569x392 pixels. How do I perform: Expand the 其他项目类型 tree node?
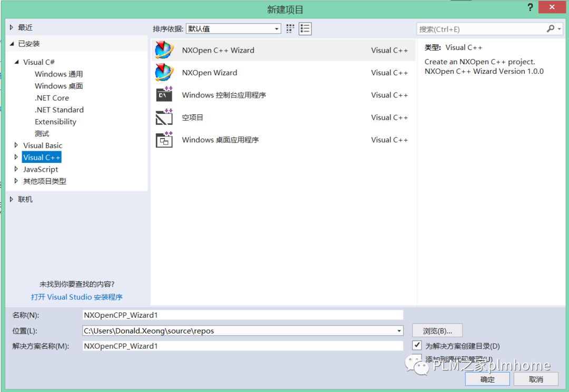point(16,181)
